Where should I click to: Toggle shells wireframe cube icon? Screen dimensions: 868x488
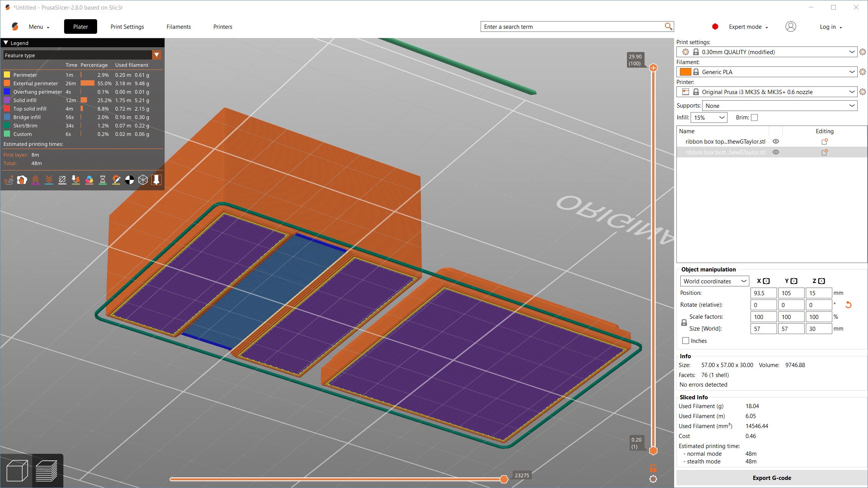coord(143,180)
